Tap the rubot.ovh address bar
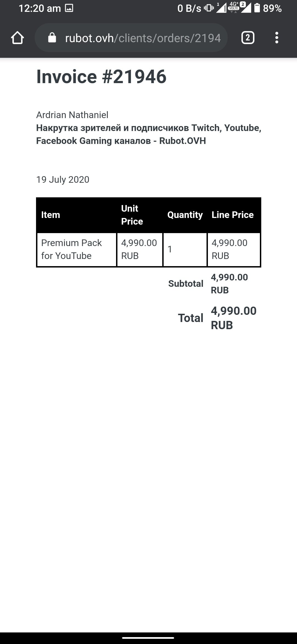 coord(142,38)
